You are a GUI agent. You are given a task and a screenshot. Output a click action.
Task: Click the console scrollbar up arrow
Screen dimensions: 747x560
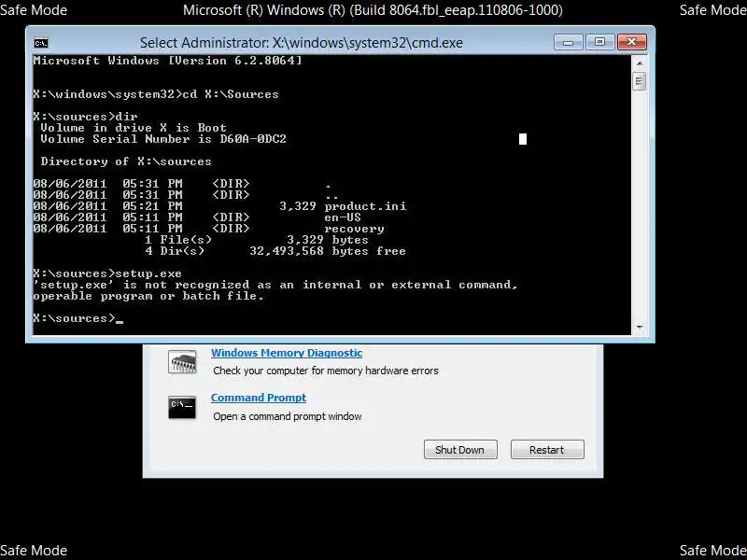pyautogui.click(x=640, y=63)
